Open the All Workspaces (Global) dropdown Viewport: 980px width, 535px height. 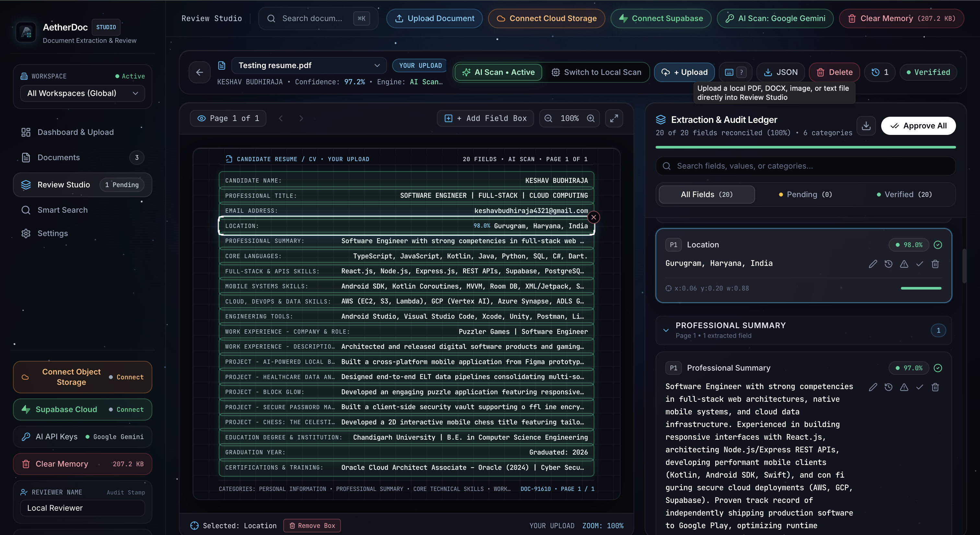coord(83,93)
